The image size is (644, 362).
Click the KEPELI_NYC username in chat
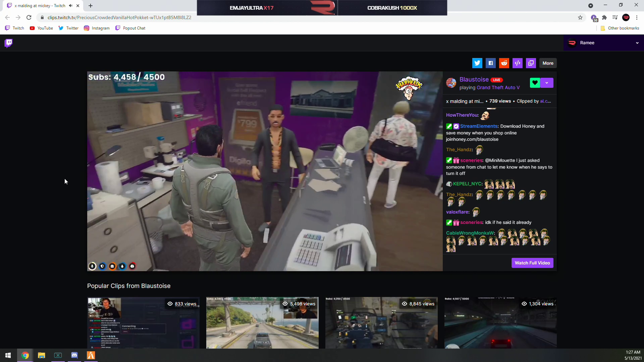coord(467,184)
